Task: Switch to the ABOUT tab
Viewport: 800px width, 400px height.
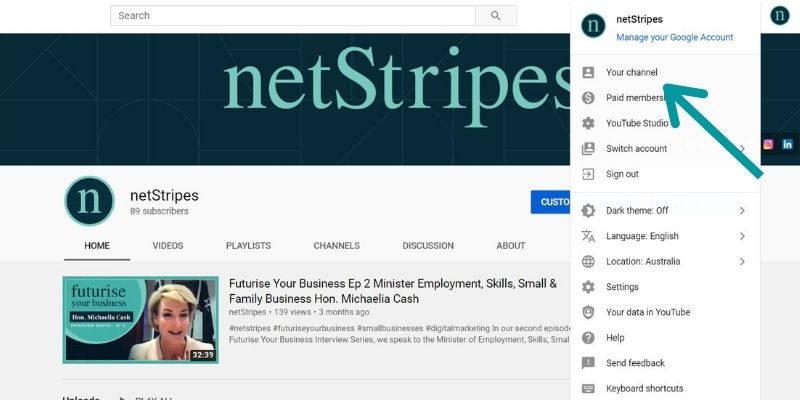Action: coord(511,246)
